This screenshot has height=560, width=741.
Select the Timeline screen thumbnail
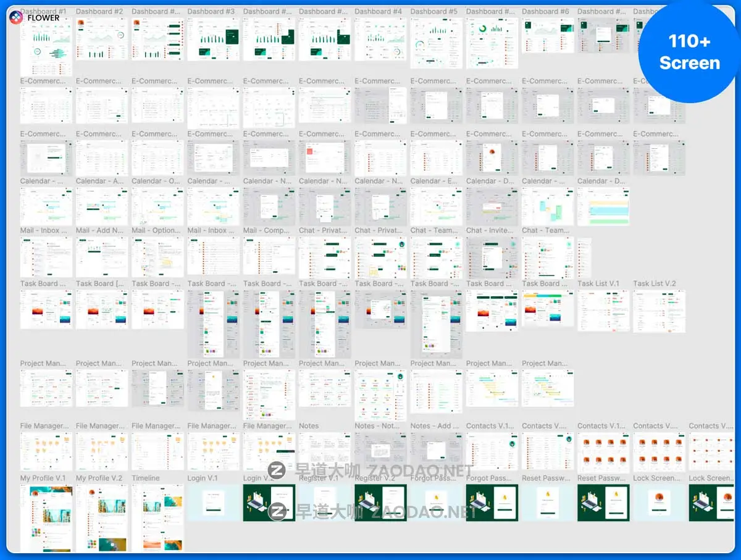(157, 519)
